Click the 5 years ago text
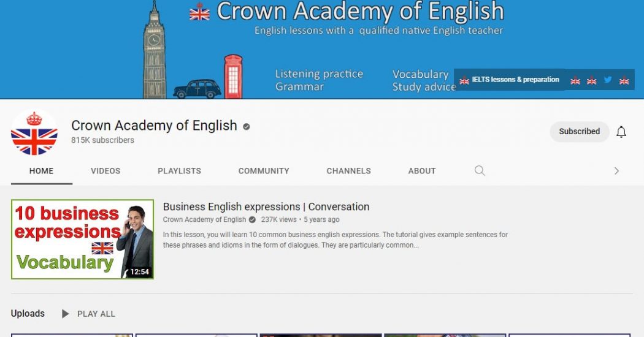This screenshot has width=644, height=337. click(x=321, y=219)
